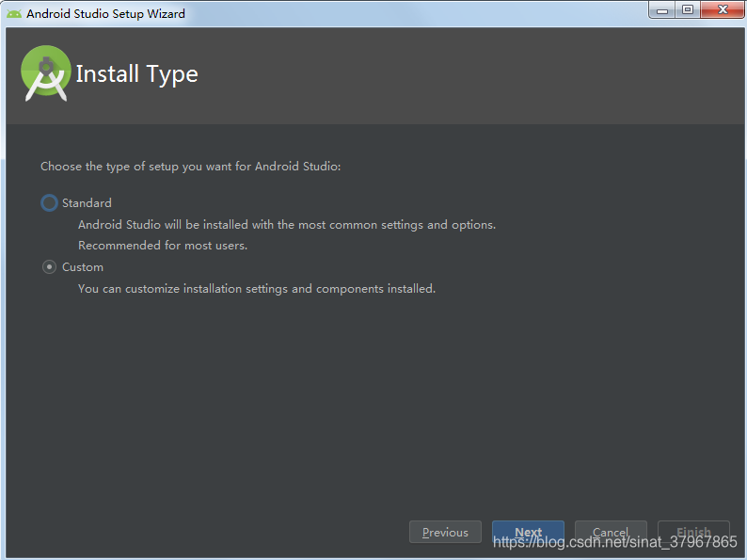Click the Previous button
The width and height of the screenshot is (747, 560).
click(445, 532)
